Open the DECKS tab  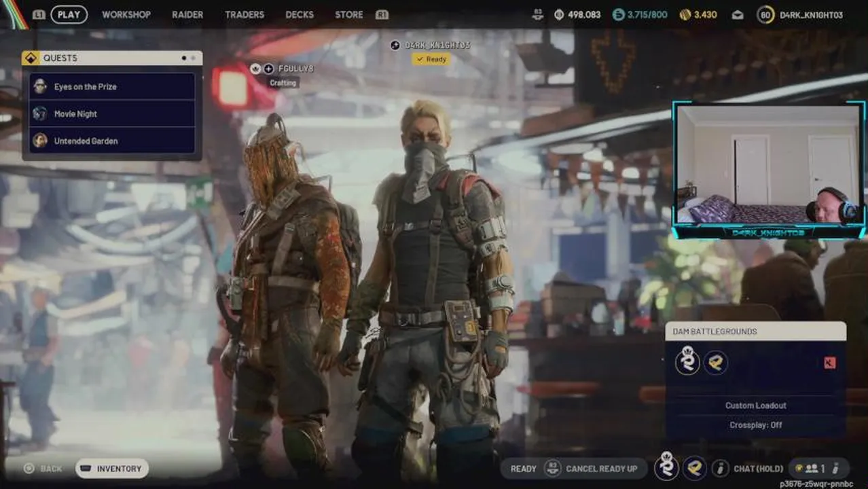click(x=300, y=14)
